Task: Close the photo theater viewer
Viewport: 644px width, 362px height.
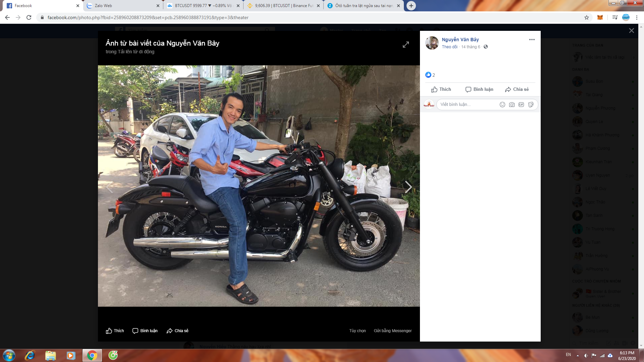Action: click(631, 31)
